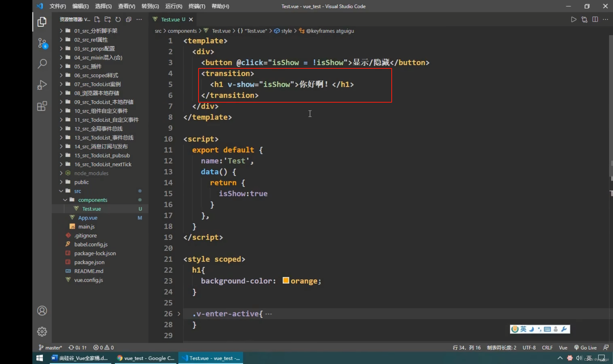
Task: Click the components breadcrumb segment
Action: pyautogui.click(x=182, y=31)
